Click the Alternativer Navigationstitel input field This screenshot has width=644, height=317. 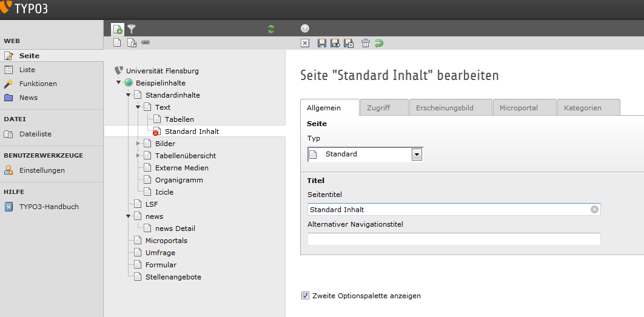[454, 239]
